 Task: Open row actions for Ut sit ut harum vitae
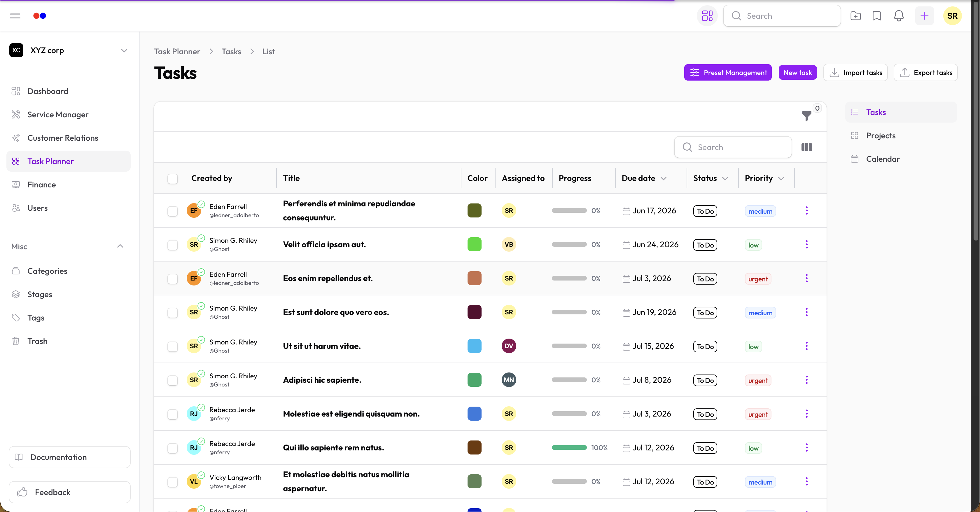[806, 346]
